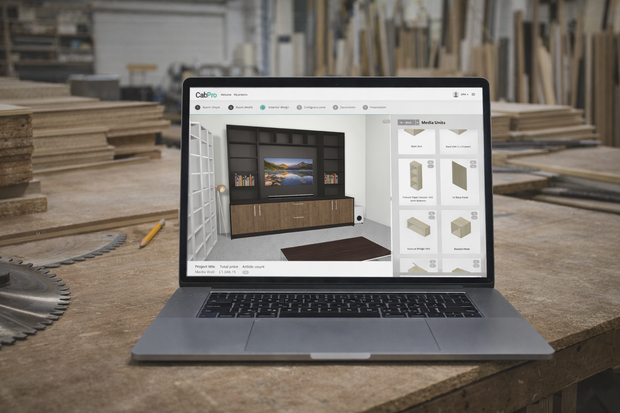This screenshot has width=620, height=413.
Task: Open the My projects link
Action: click(240, 95)
